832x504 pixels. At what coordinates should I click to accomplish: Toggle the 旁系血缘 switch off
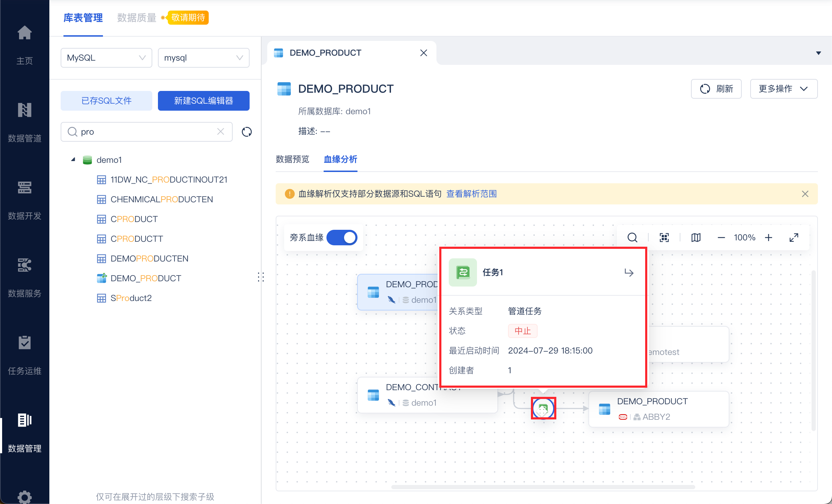pos(342,238)
